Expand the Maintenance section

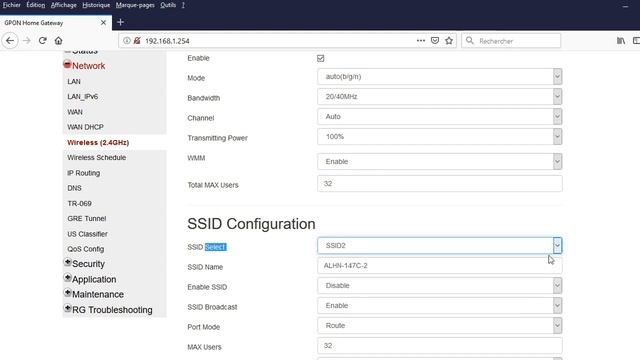(68, 293)
